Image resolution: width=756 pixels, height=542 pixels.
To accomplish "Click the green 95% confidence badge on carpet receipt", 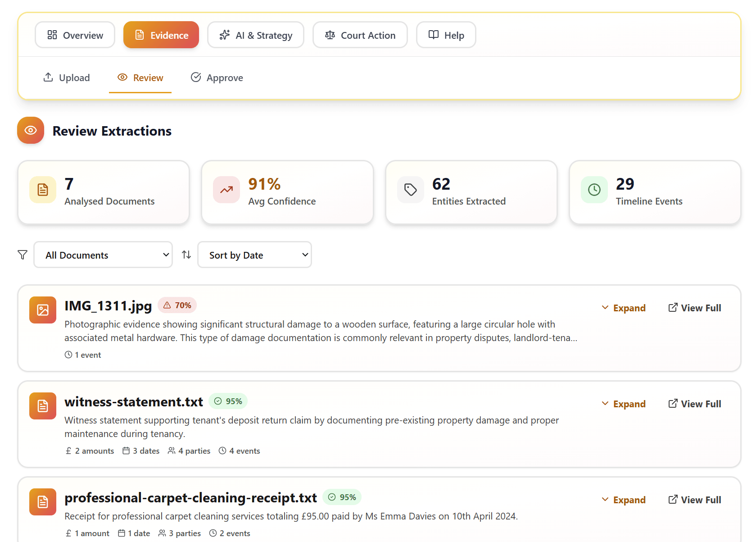I will (342, 497).
